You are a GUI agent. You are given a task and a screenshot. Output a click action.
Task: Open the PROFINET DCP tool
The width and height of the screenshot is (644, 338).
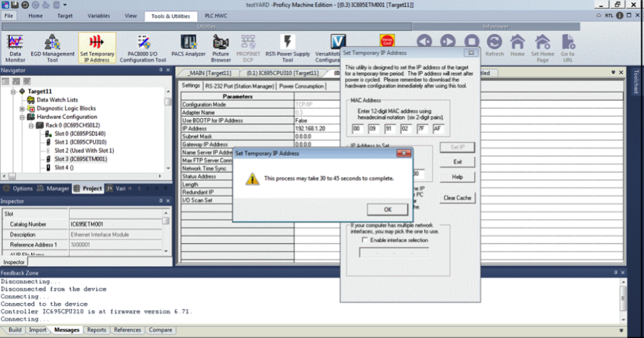coord(248,48)
